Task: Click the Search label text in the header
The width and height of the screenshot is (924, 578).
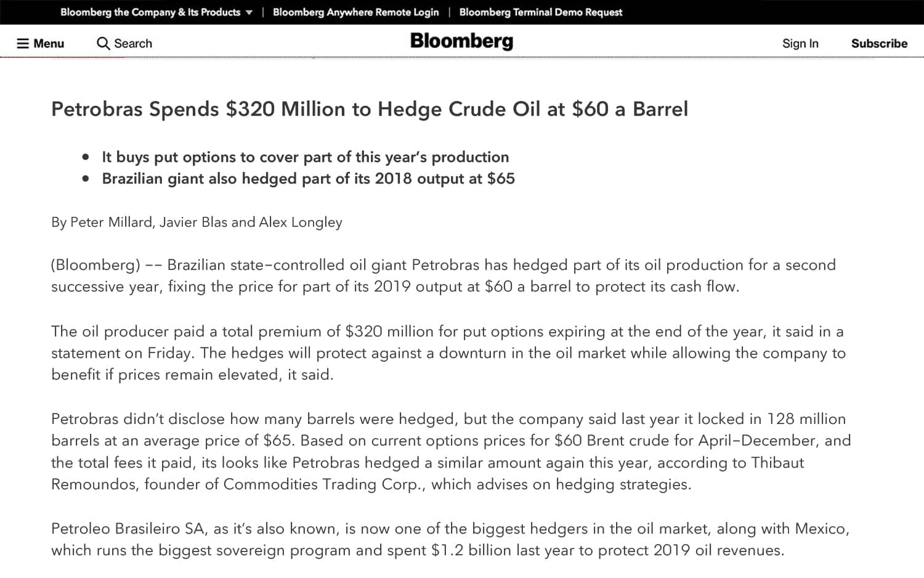Action: [x=133, y=43]
